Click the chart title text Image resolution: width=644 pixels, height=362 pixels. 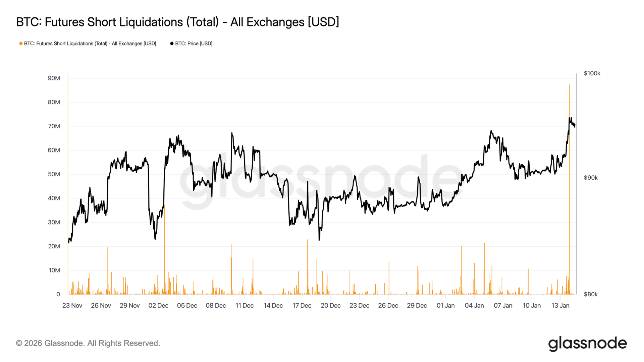[177, 22]
